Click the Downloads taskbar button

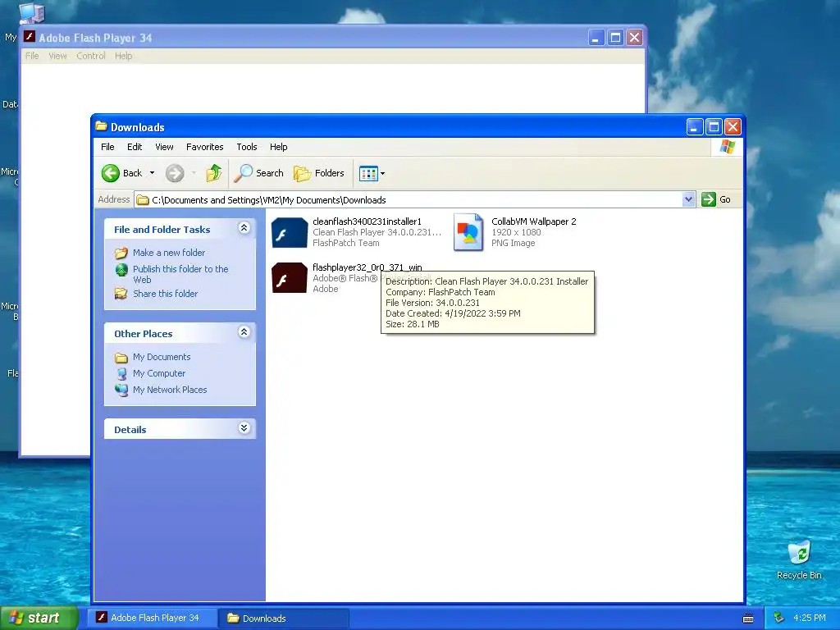pos(284,619)
